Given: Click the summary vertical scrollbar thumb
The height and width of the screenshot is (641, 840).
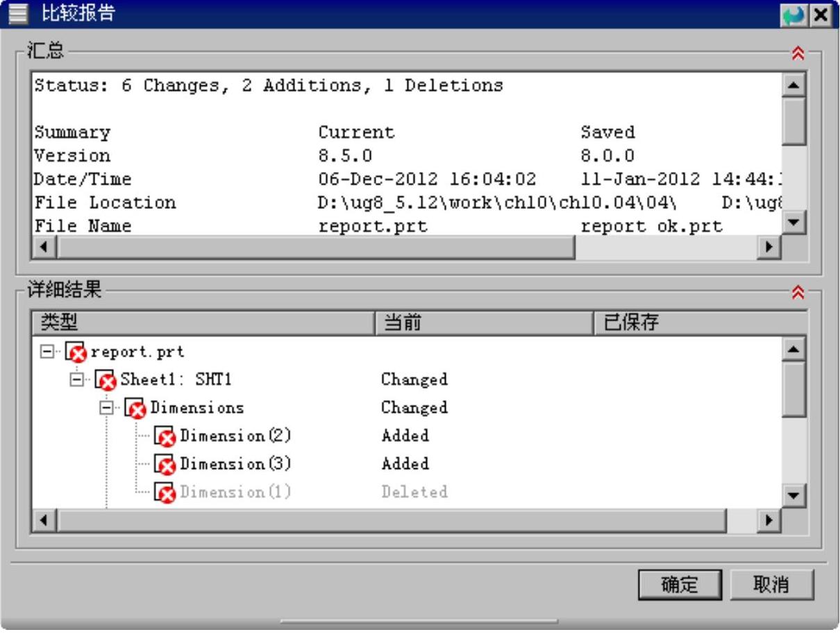Looking at the screenshot, I should (x=793, y=121).
